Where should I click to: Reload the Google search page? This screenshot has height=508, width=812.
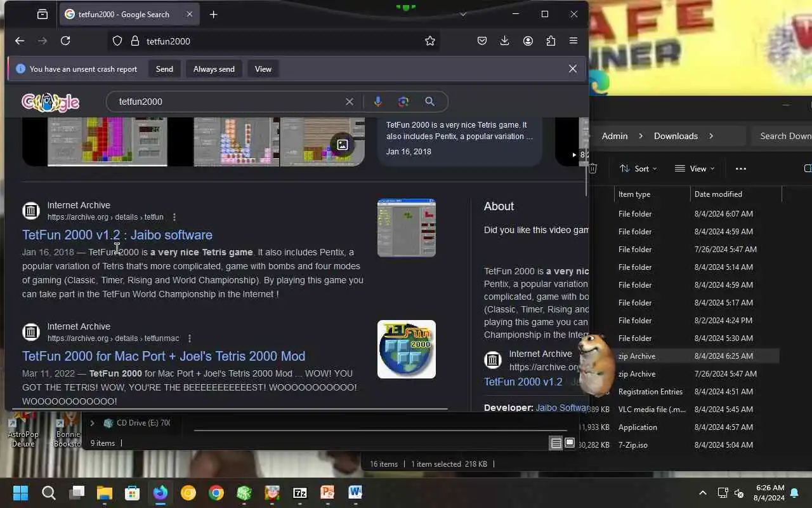click(x=65, y=41)
